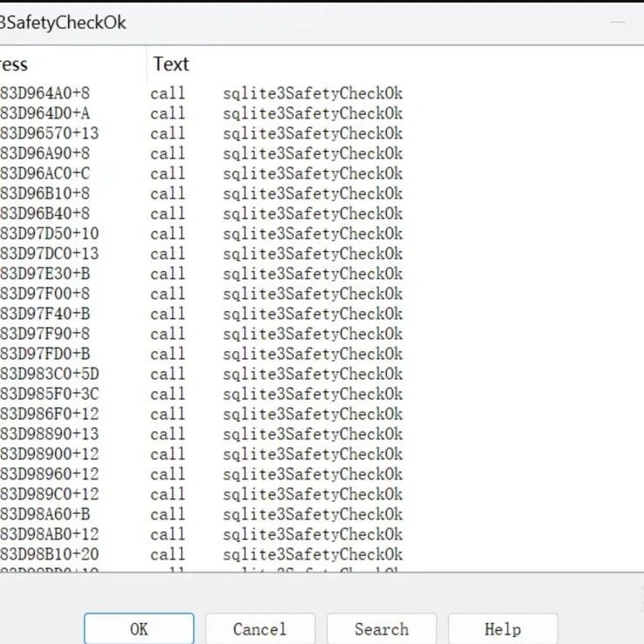Click the OK button
The width and height of the screenshot is (644, 644).
pyautogui.click(x=139, y=628)
